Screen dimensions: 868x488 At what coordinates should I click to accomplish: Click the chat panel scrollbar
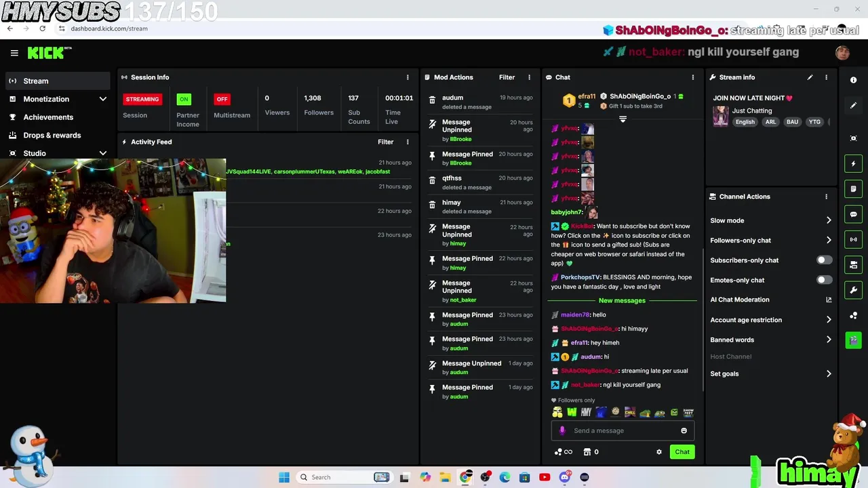click(702, 319)
